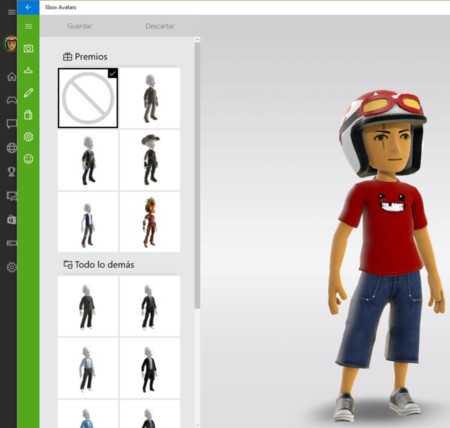Select the checked no-outfit option under Premios
This screenshot has height=428, width=450.
point(88,98)
